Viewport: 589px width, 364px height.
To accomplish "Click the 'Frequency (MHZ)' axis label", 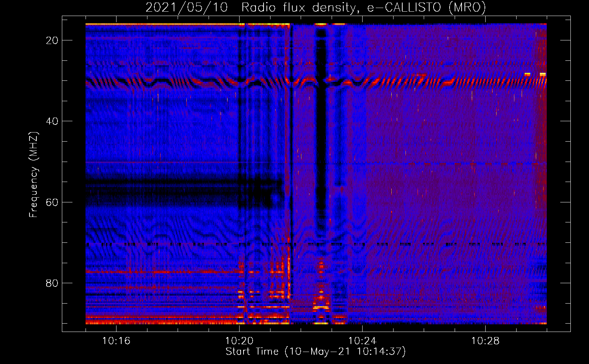I will tap(33, 174).
